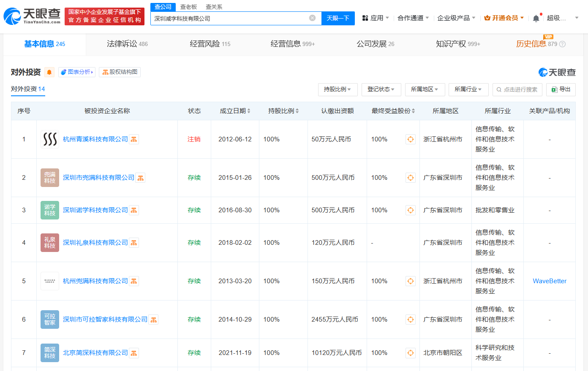This screenshot has height=371, width=588.
Task: Click the org-chart icon beside 北京简深科技有限公司
Action: pos(134,353)
